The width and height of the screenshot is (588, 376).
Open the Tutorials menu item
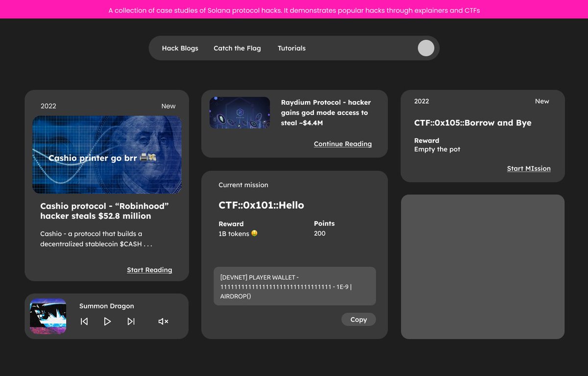pos(292,48)
